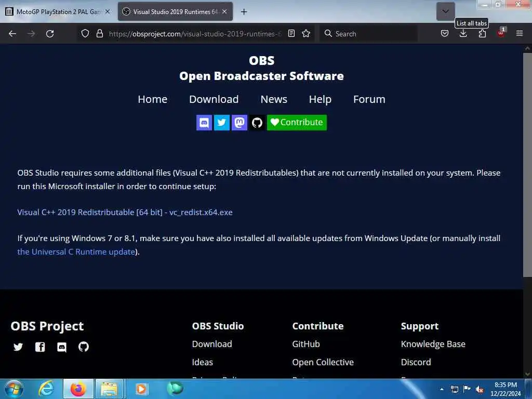Image resolution: width=532 pixels, height=399 pixels.
Task: Click the Discord icon in header
Action: (x=204, y=123)
